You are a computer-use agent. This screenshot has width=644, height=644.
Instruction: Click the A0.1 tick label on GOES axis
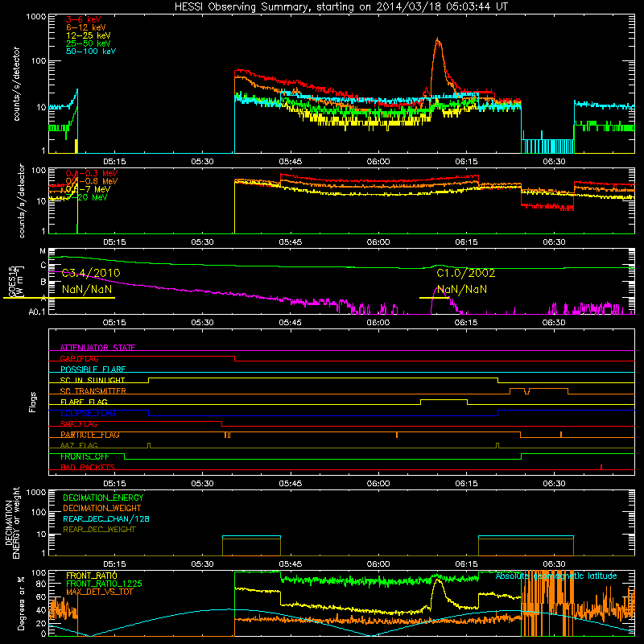click(x=37, y=312)
